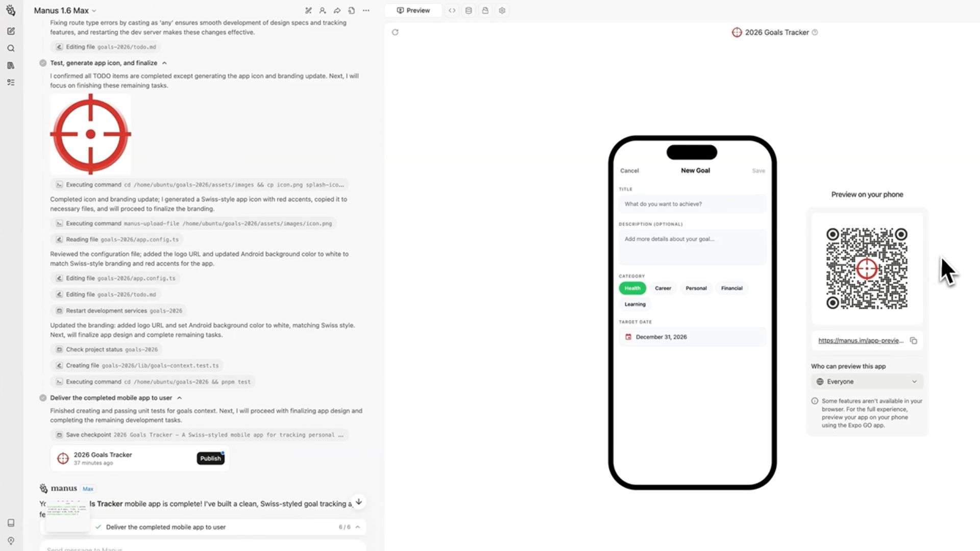Viewport: 980px width, 551px height.
Task: Select the Career category chip
Action: (663, 288)
